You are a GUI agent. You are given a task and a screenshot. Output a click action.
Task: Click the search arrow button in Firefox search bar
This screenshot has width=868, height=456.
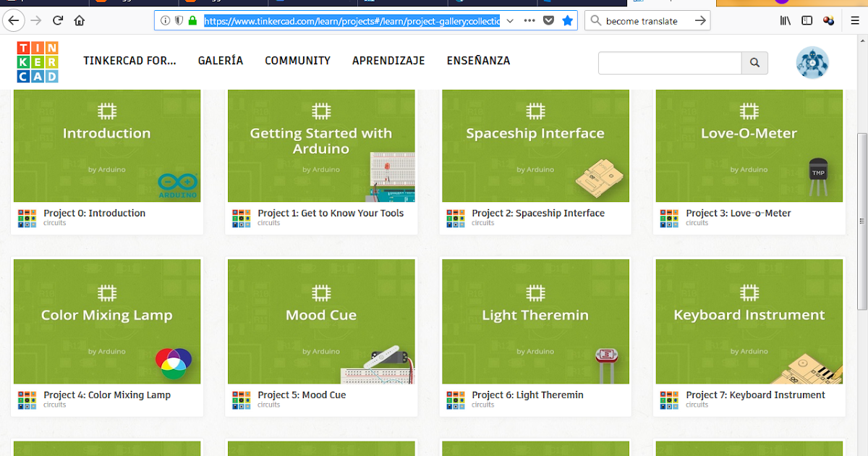click(699, 20)
